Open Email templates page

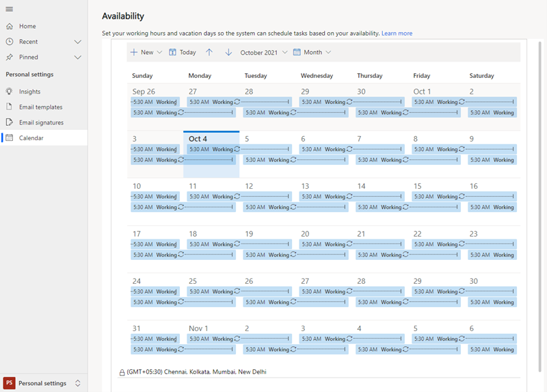coord(44,107)
